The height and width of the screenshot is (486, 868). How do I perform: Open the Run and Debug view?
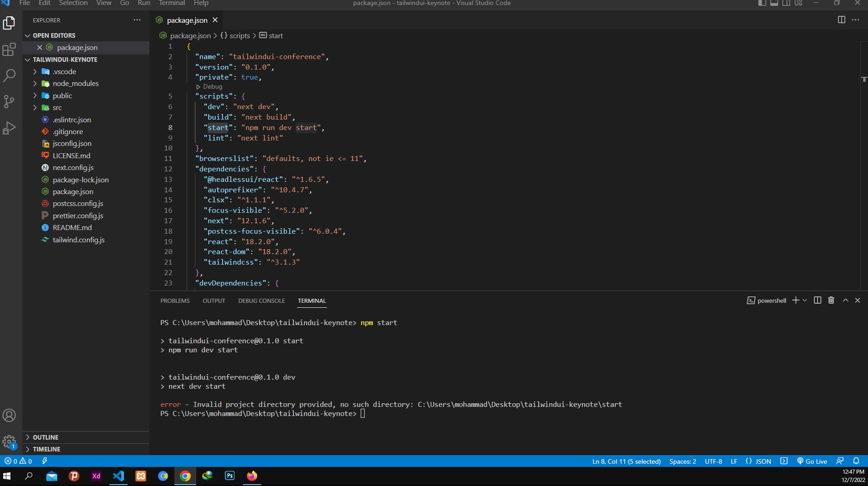(x=9, y=128)
